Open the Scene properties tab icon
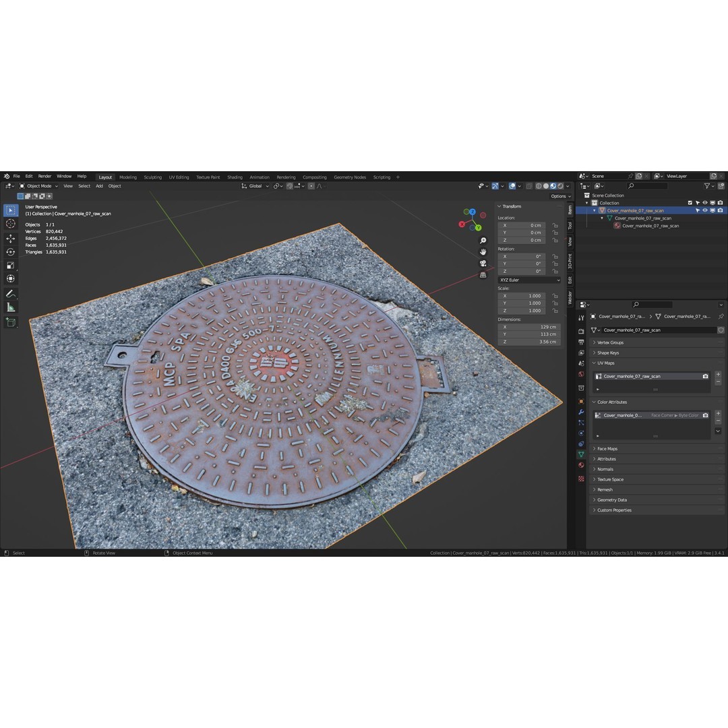The width and height of the screenshot is (728, 728). pos(581,363)
